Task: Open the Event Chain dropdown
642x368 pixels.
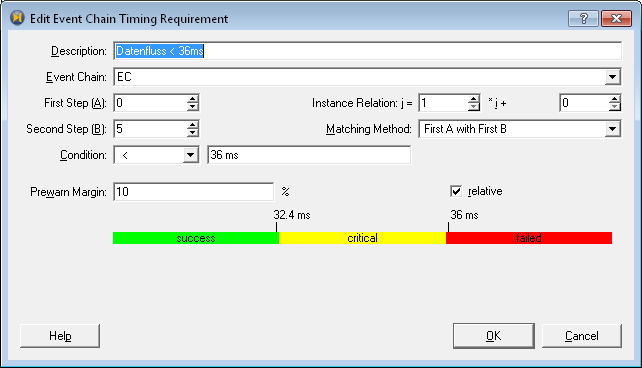Action: (x=613, y=77)
